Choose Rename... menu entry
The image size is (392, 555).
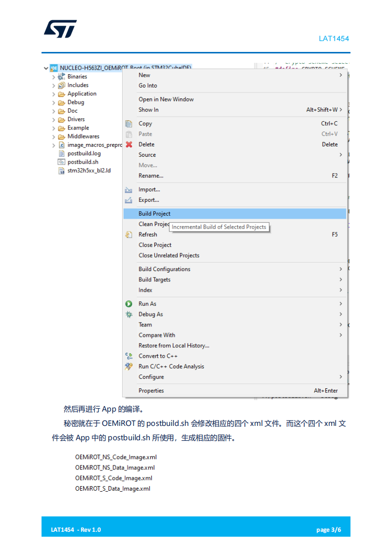click(235, 176)
